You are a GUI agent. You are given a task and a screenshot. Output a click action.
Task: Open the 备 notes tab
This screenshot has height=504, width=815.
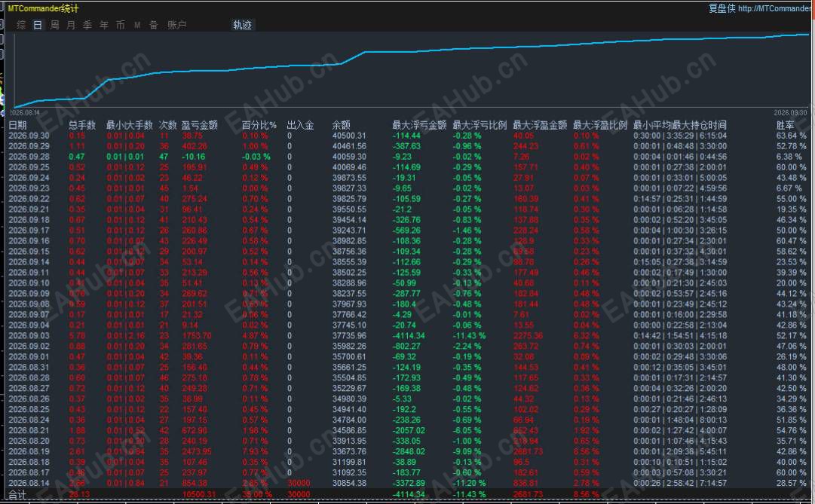tap(153, 25)
